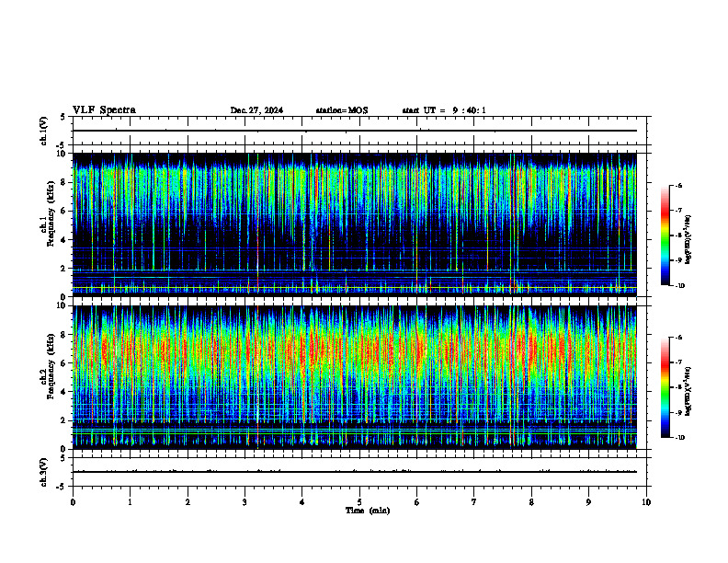Click the time axis tick label "3"
This screenshot has width=728, height=563.
click(x=245, y=502)
